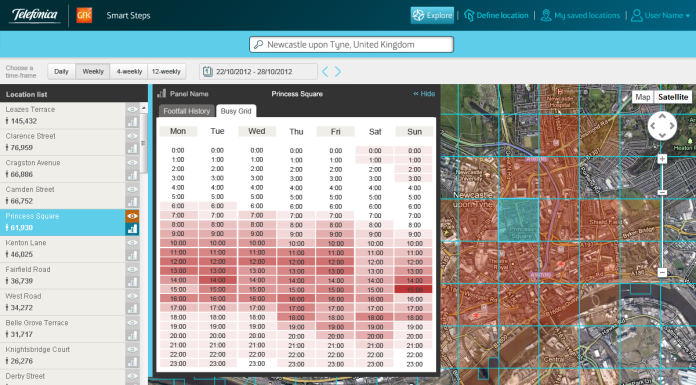
Task: Pan map right with compass arrow
Action: click(x=672, y=126)
